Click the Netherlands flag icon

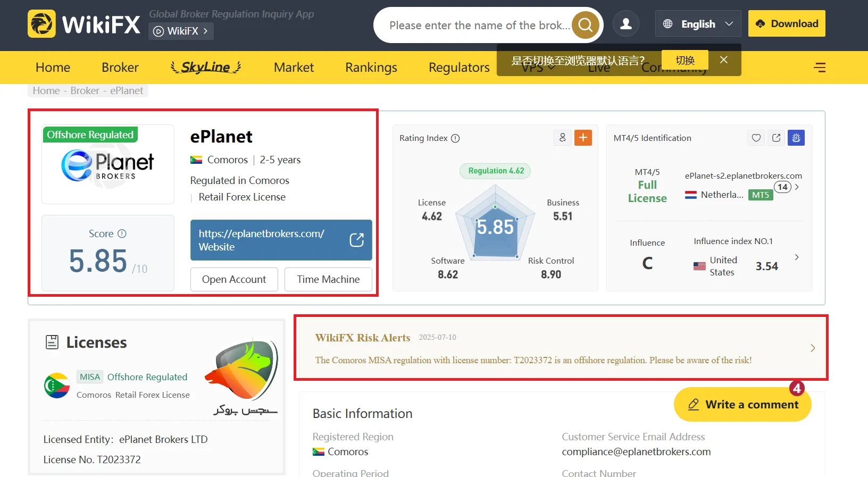(691, 195)
